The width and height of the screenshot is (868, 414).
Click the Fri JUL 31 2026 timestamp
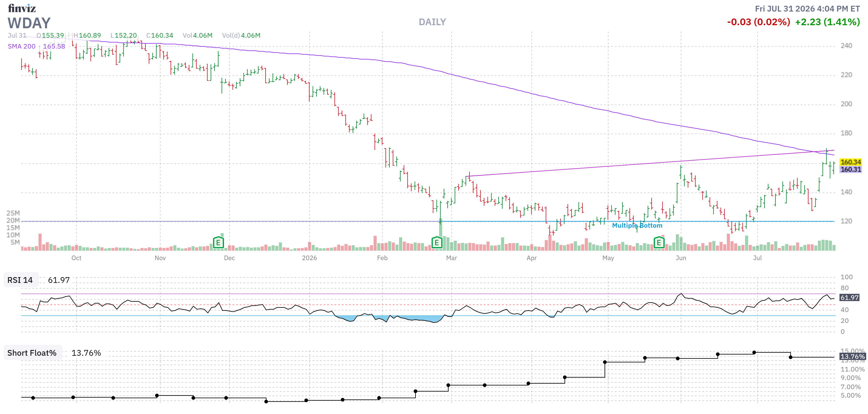tap(807, 9)
